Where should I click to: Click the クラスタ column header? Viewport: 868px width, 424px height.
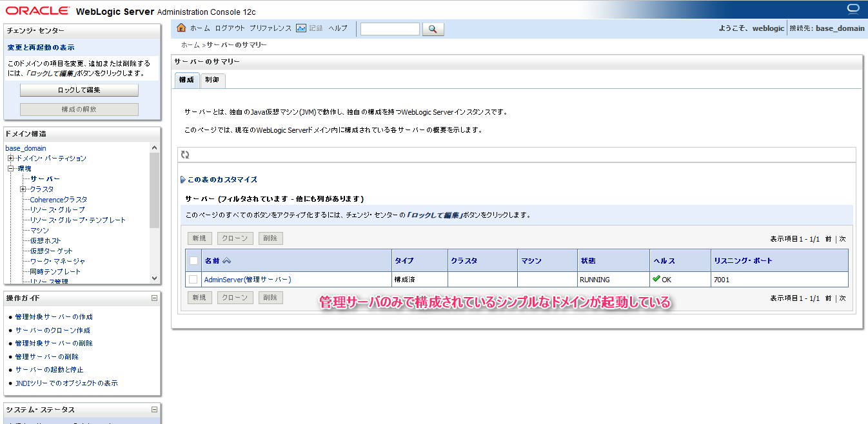[464, 261]
